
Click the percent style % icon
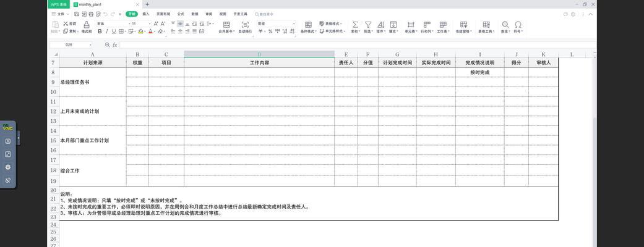pos(270,31)
